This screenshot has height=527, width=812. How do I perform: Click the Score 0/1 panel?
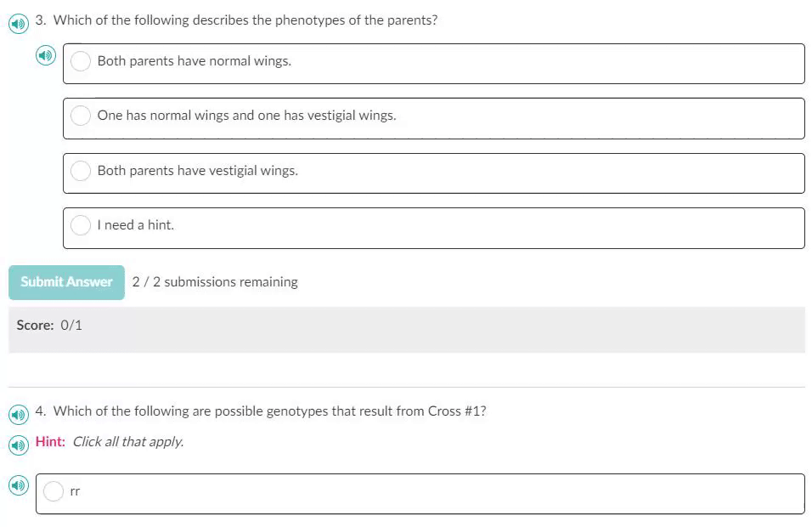(x=407, y=330)
